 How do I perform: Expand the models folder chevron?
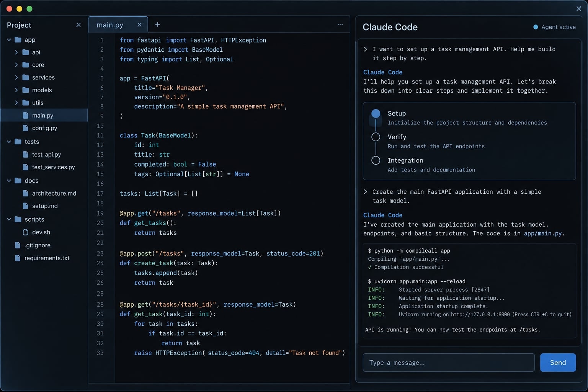coord(16,90)
